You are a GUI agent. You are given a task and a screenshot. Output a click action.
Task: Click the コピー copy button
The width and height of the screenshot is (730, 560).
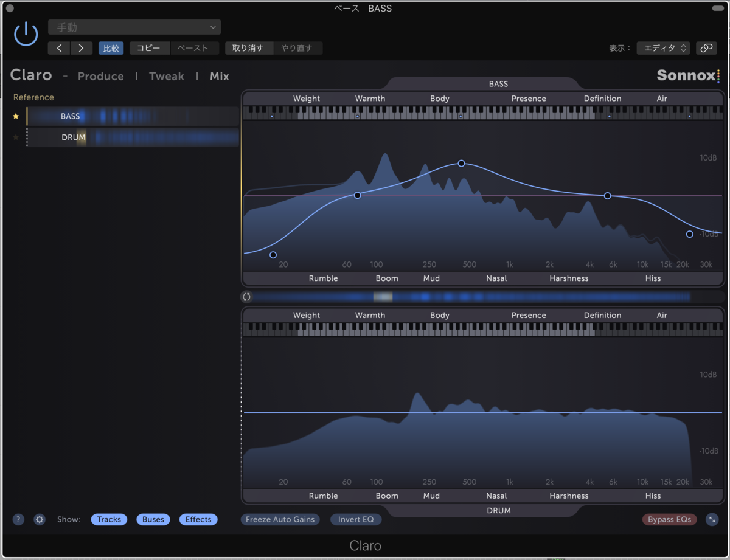[149, 48]
